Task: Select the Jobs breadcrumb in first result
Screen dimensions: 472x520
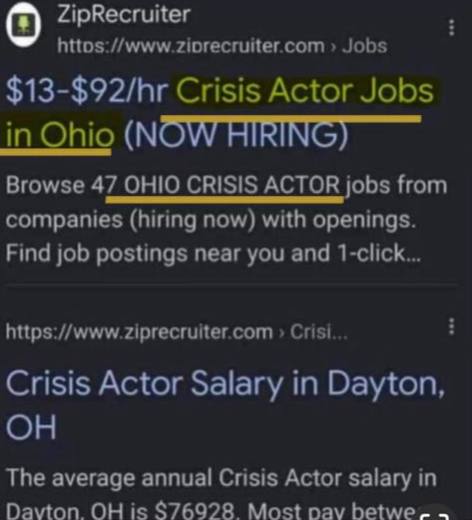Action: pos(365,46)
